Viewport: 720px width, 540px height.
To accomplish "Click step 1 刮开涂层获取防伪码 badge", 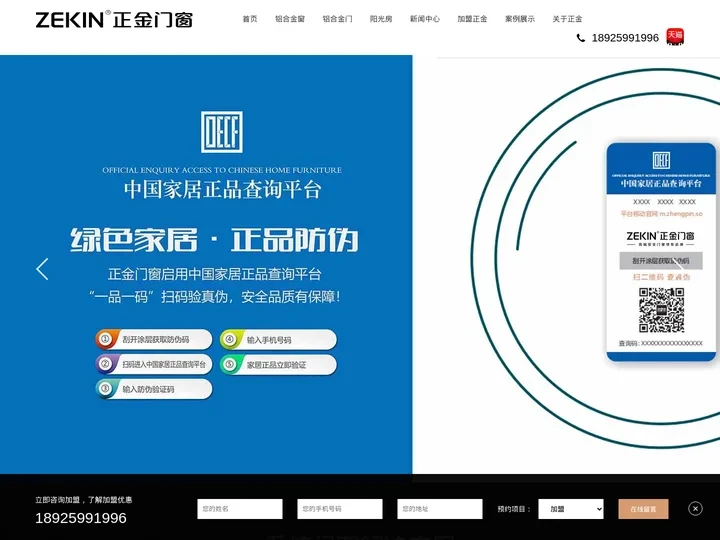I will (x=154, y=339).
